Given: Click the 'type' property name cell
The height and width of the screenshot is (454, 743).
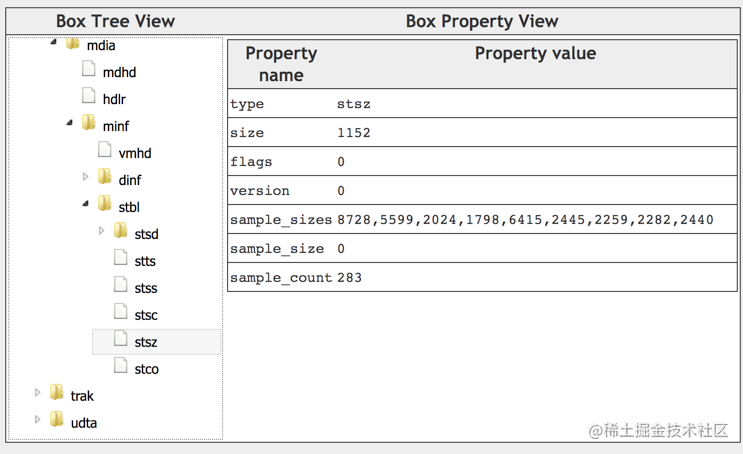Looking at the screenshot, I should point(247,104).
